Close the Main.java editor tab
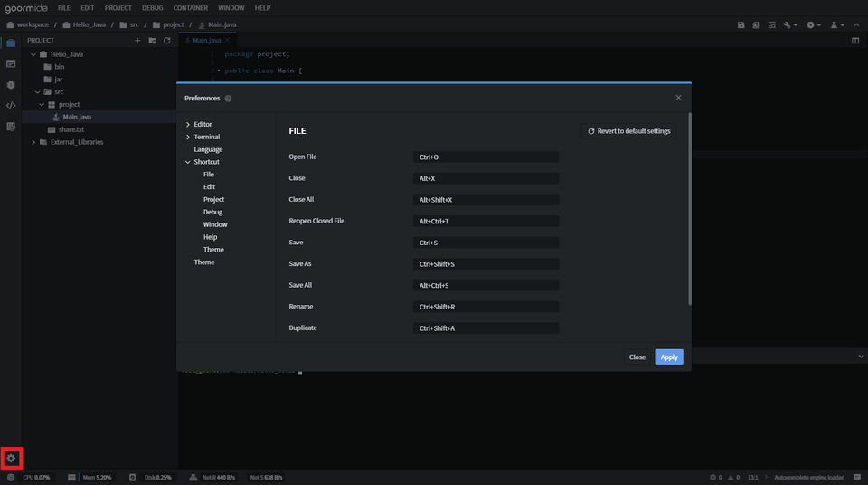Screen dimensions: 868x485 228,41
